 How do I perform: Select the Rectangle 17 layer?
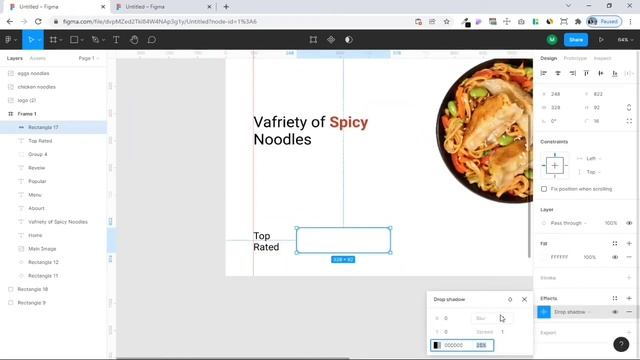(53, 127)
